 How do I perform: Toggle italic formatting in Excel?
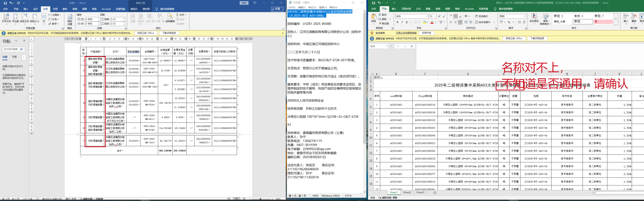click(402, 22)
